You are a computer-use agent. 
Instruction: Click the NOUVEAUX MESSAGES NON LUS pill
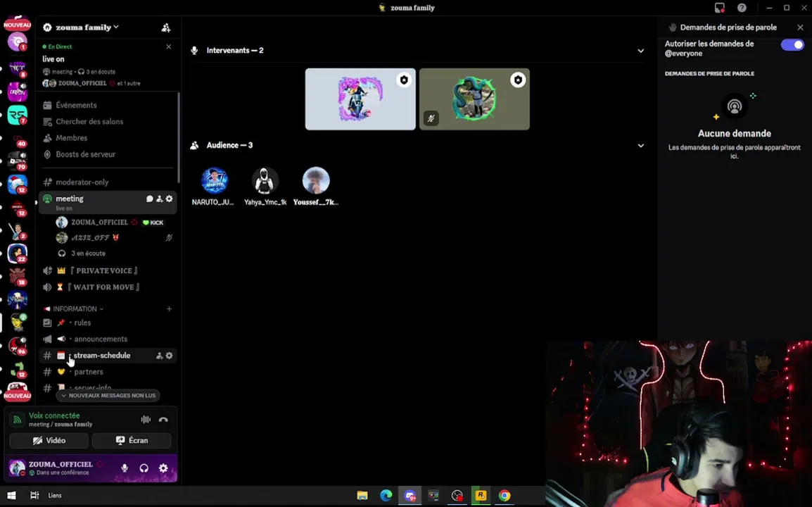point(108,396)
